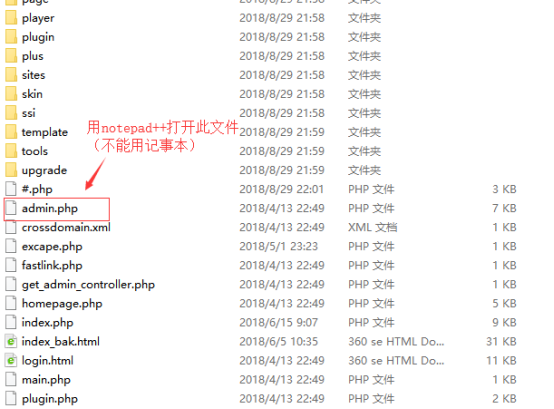This screenshot has width=554, height=409.
Task: Click the homepage.php file name
Action: click(62, 304)
